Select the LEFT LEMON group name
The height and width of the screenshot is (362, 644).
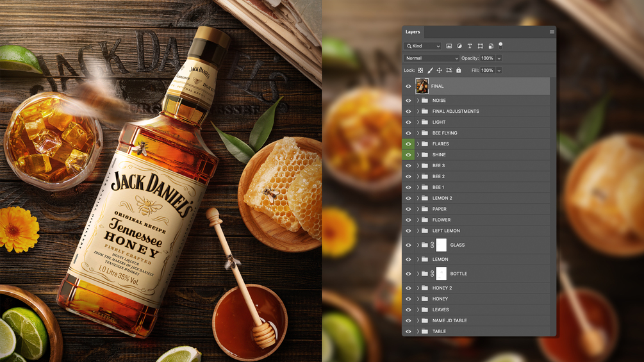click(446, 231)
